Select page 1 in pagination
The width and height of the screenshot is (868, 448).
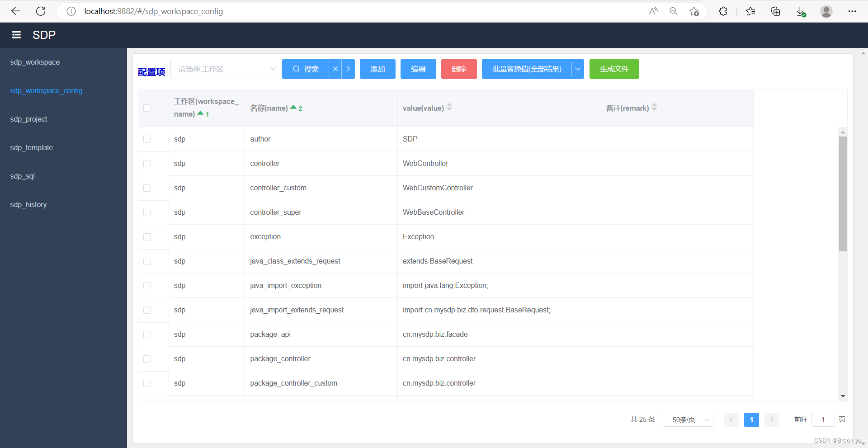click(x=751, y=420)
